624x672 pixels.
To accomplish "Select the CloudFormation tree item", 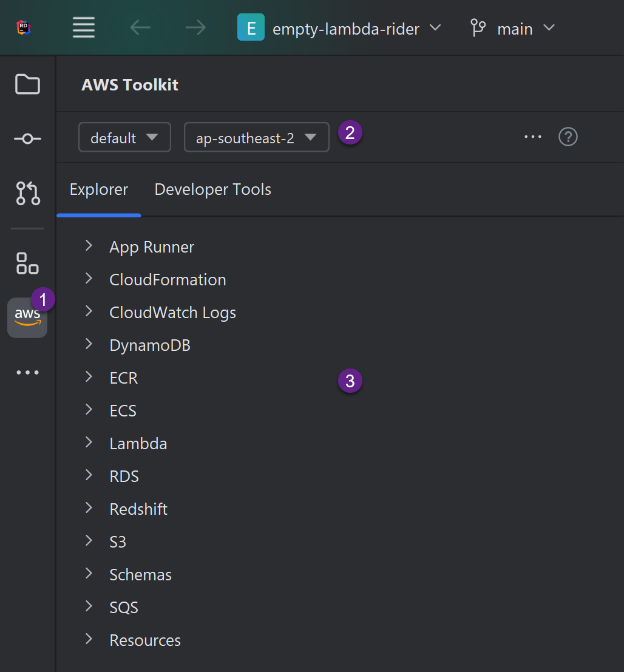I will coord(168,280).
